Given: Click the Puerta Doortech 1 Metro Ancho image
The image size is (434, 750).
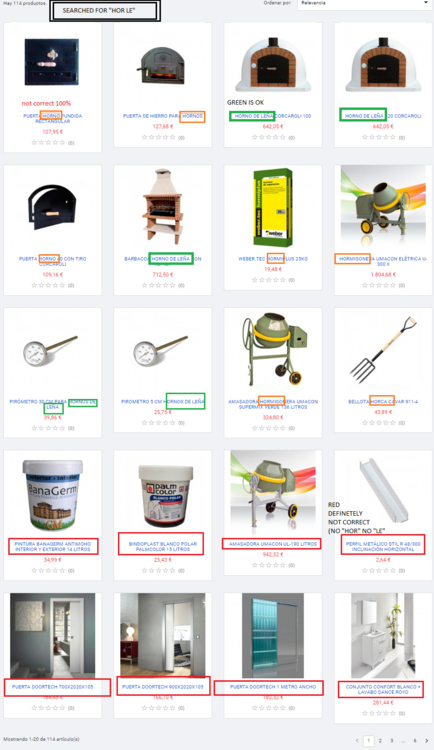Looking at the screenshot, I should pos(273,636).
